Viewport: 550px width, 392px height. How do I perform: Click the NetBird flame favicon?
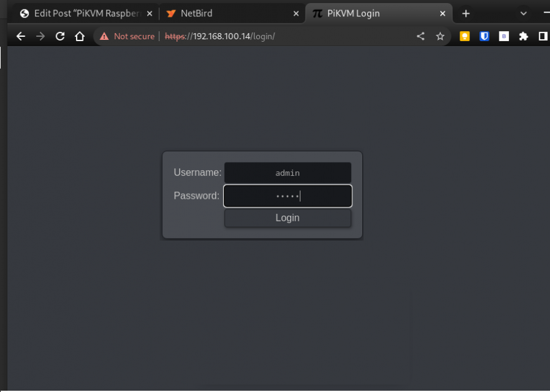pos(170,13)
